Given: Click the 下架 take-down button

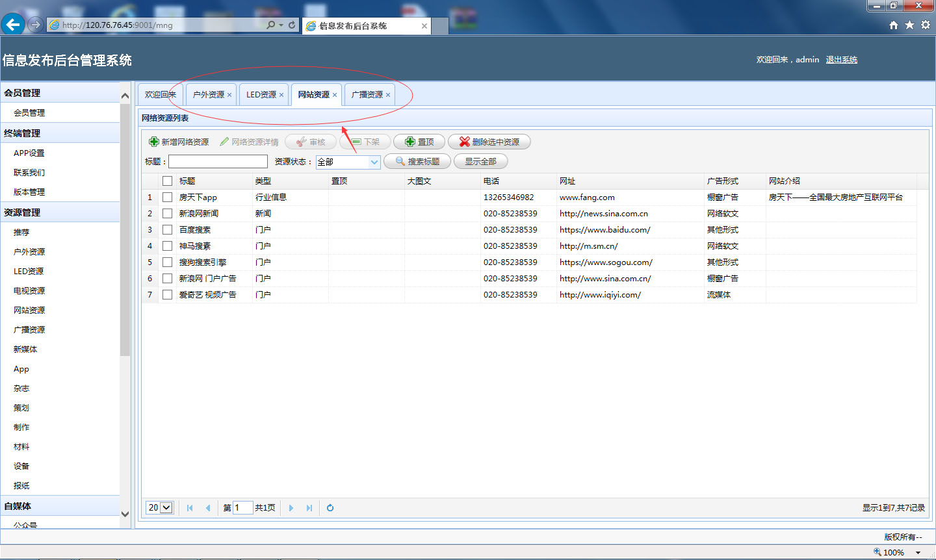Looking at the screenshot, I should [365, 142].
